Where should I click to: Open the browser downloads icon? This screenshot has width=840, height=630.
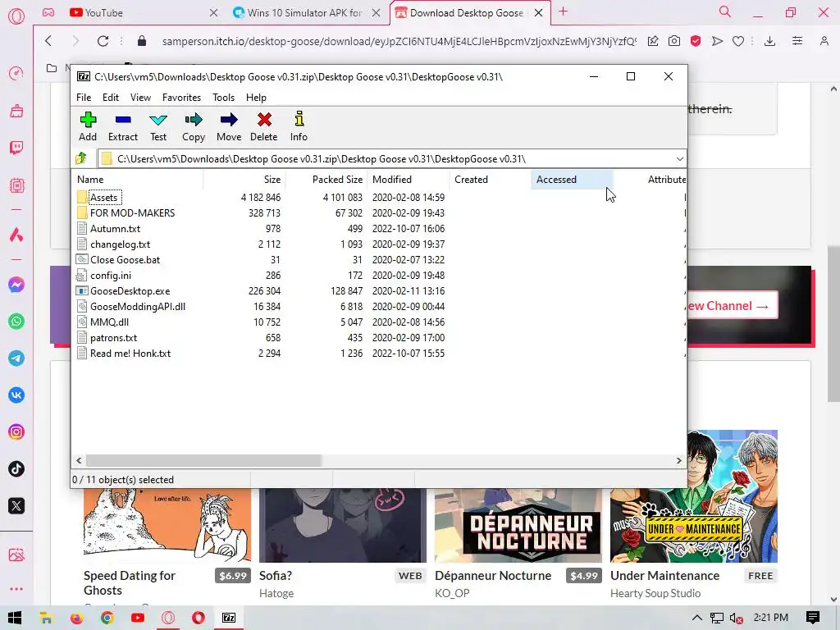(x=769, y=41)
